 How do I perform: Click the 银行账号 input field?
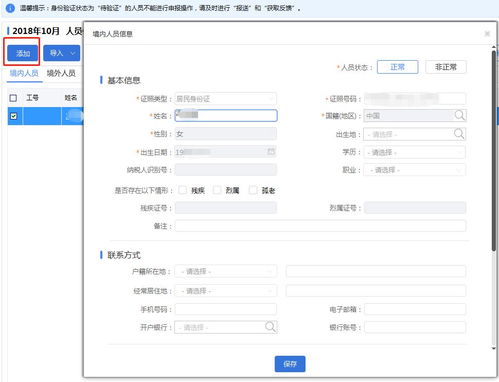coord(415,327)
